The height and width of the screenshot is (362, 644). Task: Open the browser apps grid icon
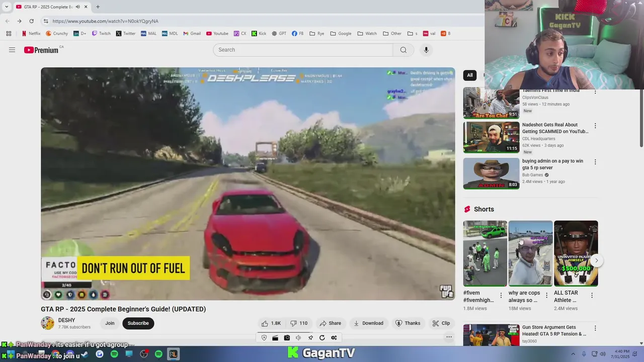(9, 34)
